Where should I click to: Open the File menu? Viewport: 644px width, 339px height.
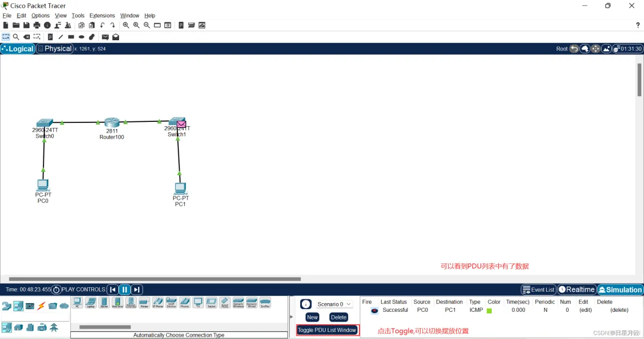7,16
